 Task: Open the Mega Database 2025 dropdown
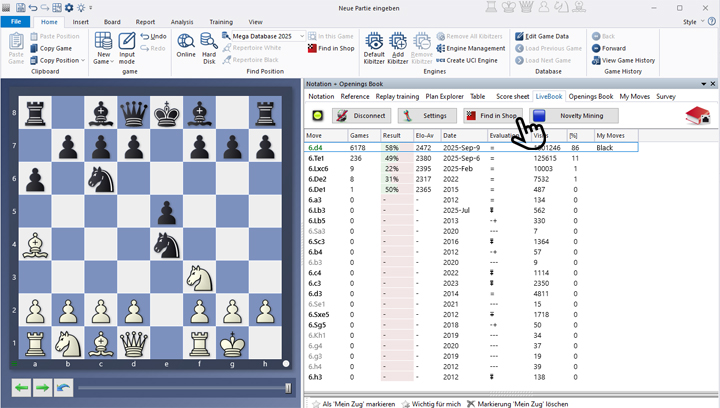pyautogui.click(x=301, y=36)
